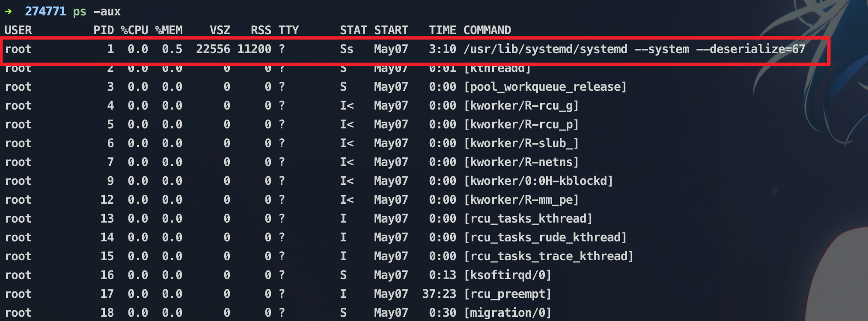Click the %MEM column header
The width and height of the screenshot is (868, 321).
click(x=169, y=30)
